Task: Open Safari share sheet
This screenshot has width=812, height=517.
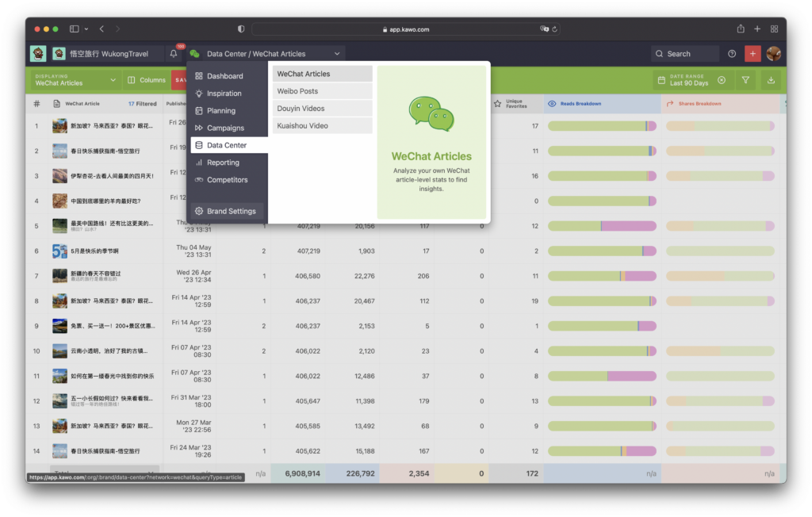Action: coord(741,29)
